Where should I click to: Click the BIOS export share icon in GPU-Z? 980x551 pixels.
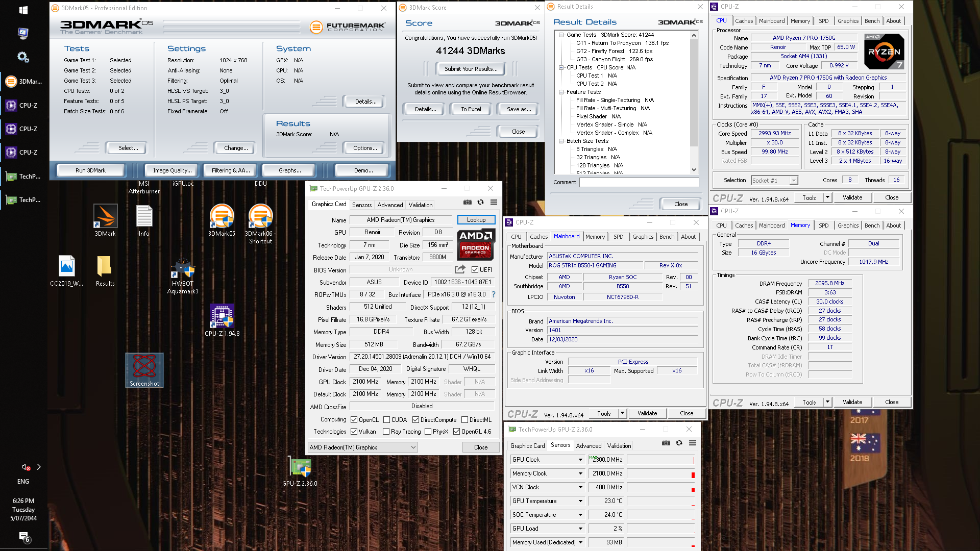coord(460,269)
